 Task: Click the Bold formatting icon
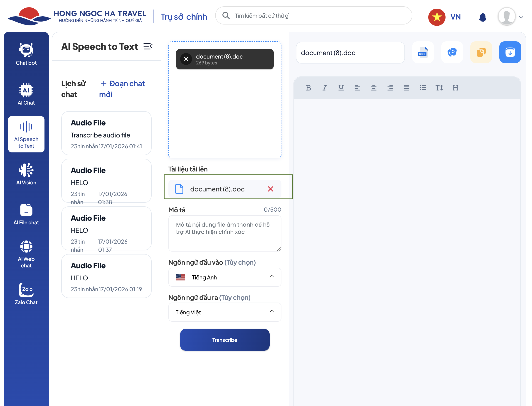[308, 88]
